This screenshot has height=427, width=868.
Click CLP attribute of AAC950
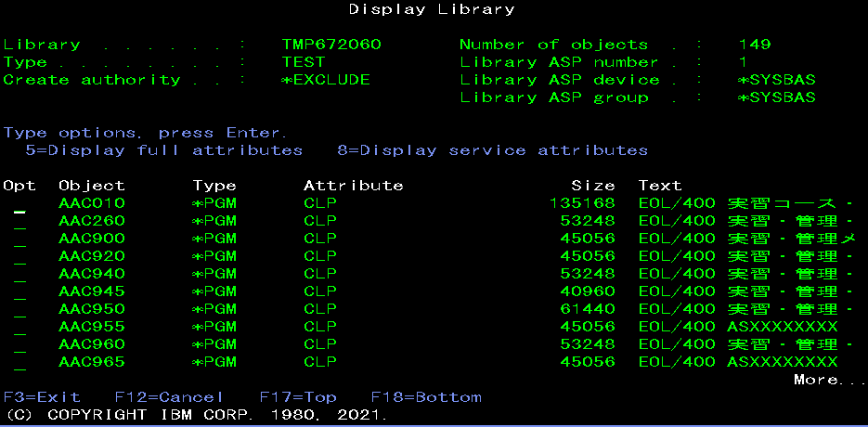(x=320, y=309)
